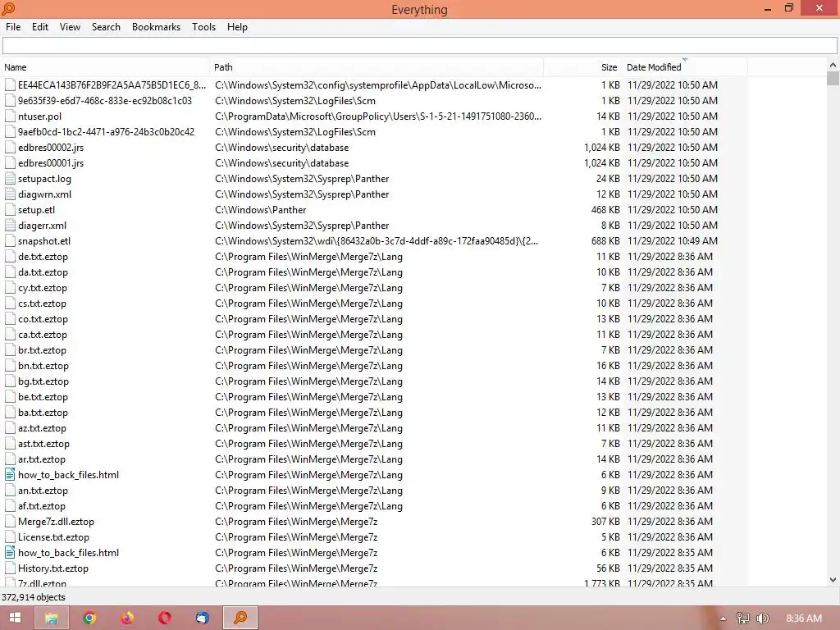Viewport: 840px width, 630px height.
Task: Open the Tools menu
Action: (203, 27)
